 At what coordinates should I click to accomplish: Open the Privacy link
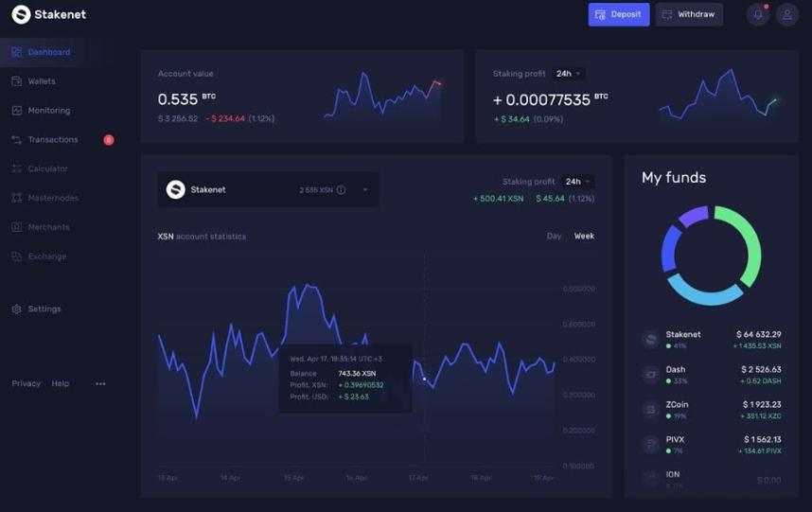point(26,383)
